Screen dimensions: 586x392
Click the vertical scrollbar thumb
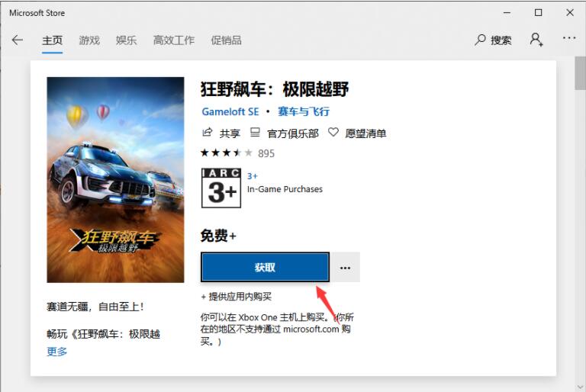pyautogui.click(x=581, y=73)
